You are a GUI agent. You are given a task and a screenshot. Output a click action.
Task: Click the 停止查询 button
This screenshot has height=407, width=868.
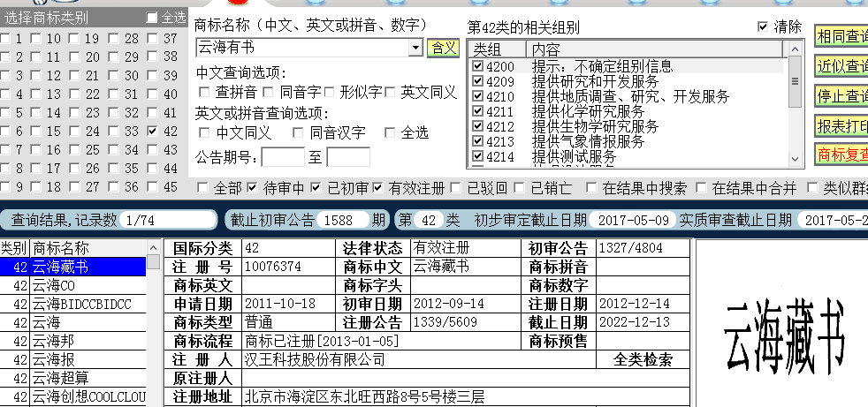click(841, 95)
